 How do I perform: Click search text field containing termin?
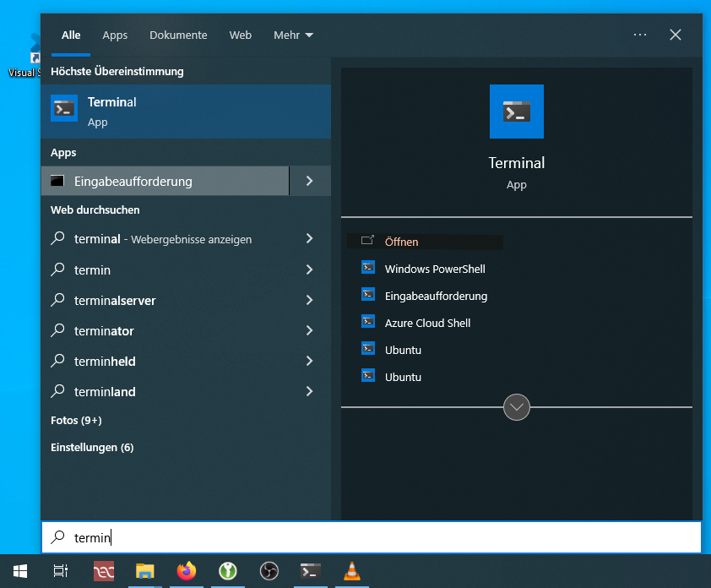click(x=372, y=537)
